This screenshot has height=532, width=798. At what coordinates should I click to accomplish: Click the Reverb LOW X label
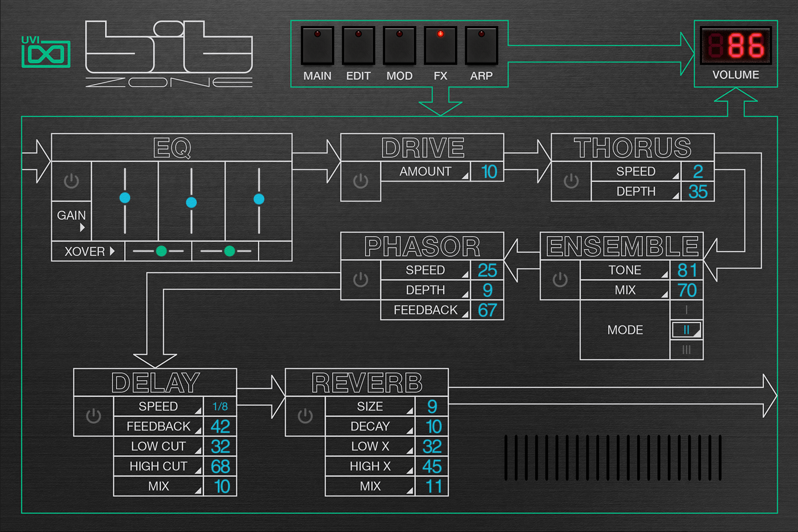pos(370,447)
